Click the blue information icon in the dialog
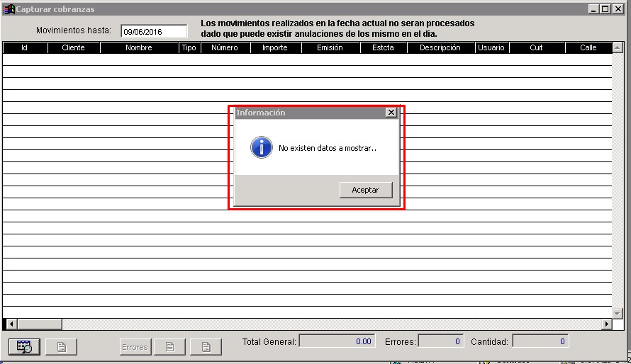The height and width of the screenshot is (364, 631). click(x=262, y=147)
